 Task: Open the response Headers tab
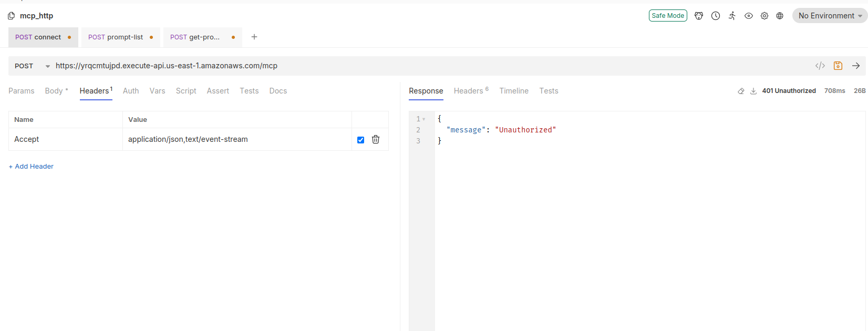[x=471, y=91]
